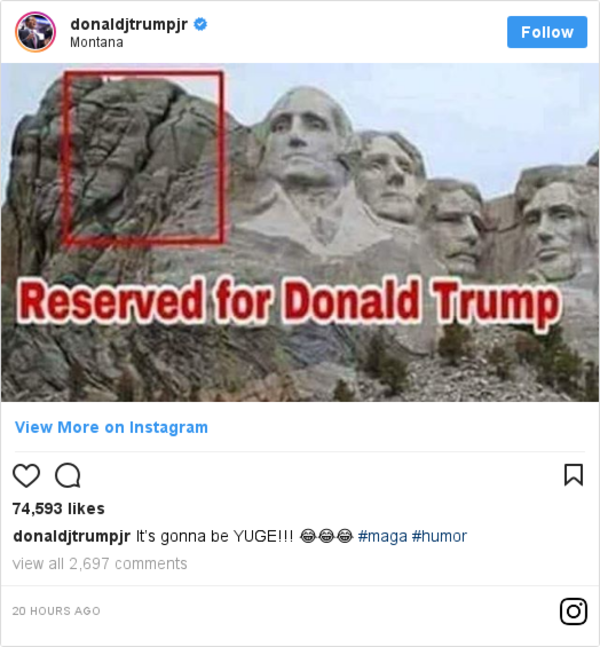The height and width of the screenshot is (647, 600).
Task: Open the Montana location tag
Action: pyautogui.click(x=97, y=43)
